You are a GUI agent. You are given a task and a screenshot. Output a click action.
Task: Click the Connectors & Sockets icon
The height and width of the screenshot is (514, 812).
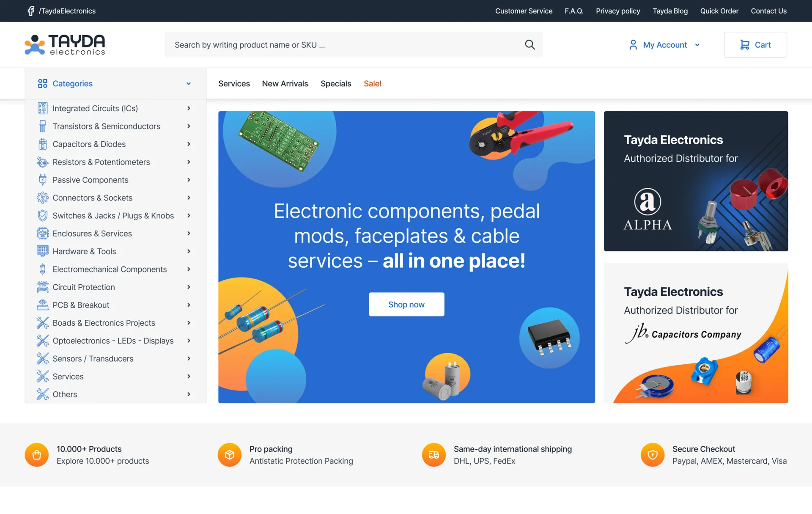click(43, 198)
